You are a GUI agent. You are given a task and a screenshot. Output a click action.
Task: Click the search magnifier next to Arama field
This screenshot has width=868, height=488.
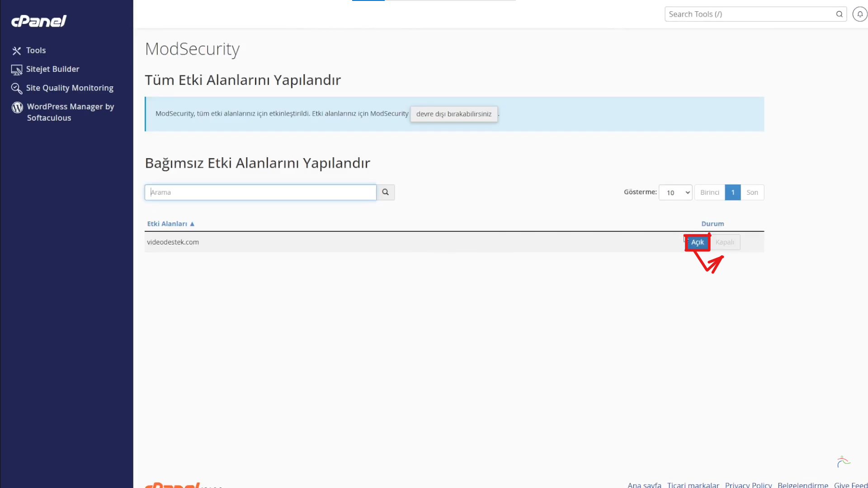385,192
